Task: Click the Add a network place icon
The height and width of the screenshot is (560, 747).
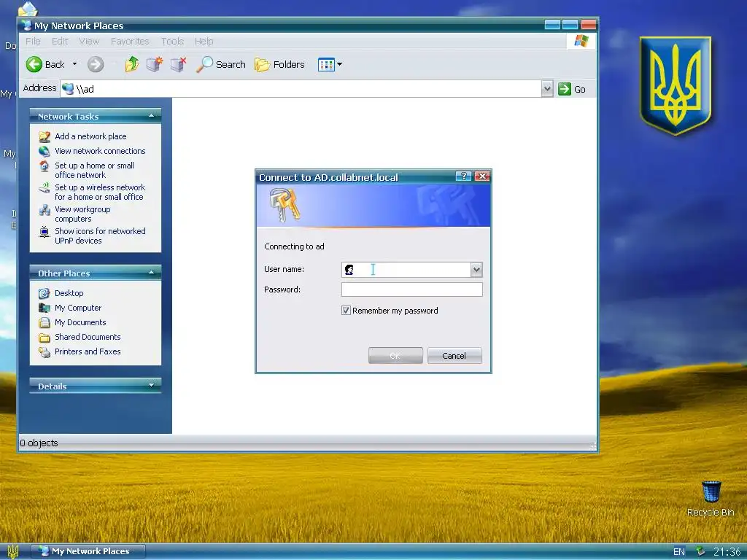Action: coord(44,136)
